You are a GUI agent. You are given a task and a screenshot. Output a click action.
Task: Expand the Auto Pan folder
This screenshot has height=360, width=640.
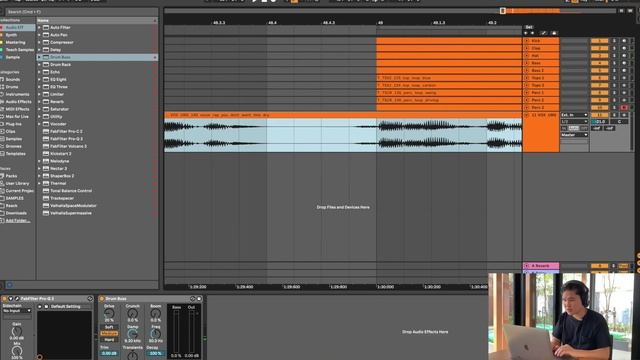[40, 35]
